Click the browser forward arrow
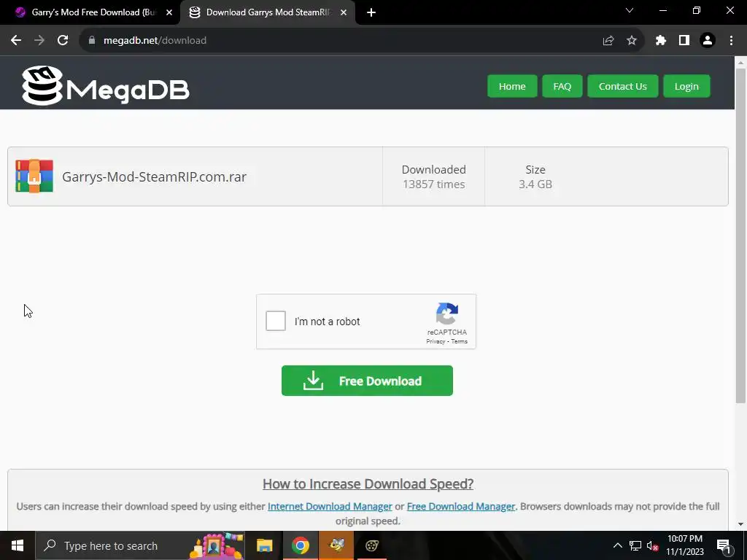Image resolution: width=747 pixels, height=560 pixels. (x=39, y=41)
